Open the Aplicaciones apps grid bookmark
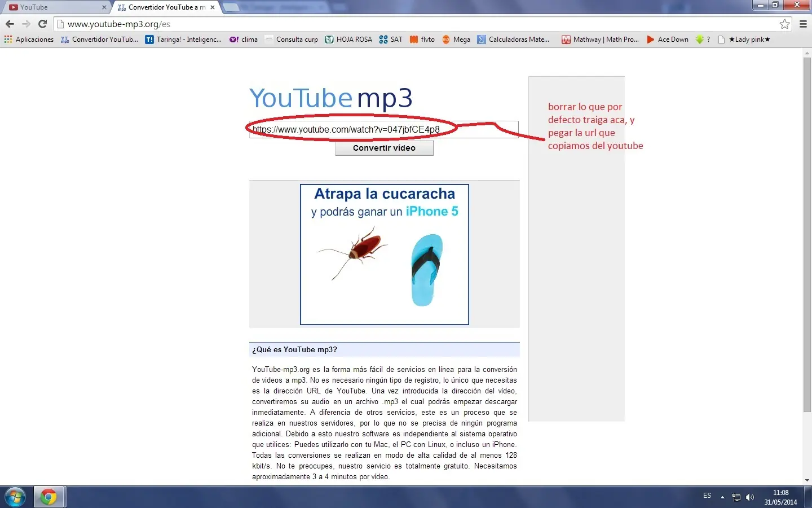Screen dimensions: 812x508 pyautogui.click(x=29, y=40)
